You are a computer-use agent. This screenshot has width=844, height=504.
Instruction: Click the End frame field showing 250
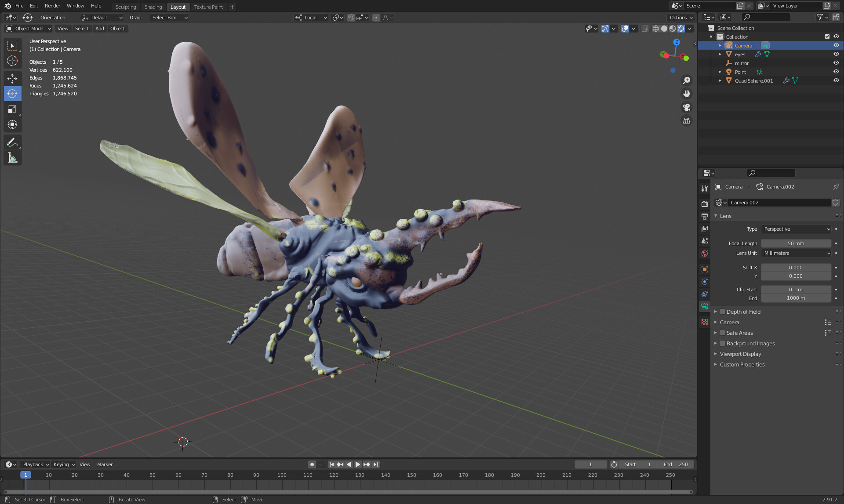(x=675, y=464)
